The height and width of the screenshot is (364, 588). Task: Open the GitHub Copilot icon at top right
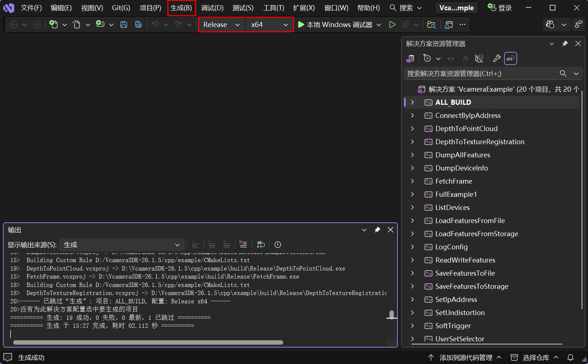550,24
